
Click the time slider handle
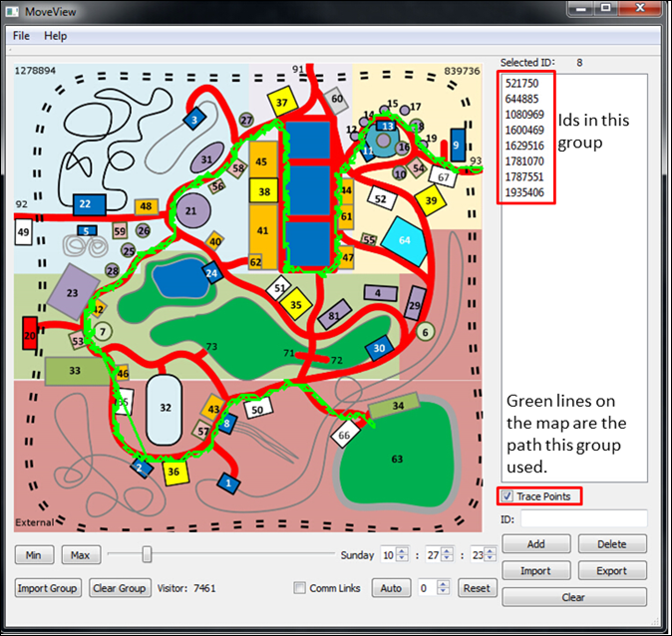147,554
